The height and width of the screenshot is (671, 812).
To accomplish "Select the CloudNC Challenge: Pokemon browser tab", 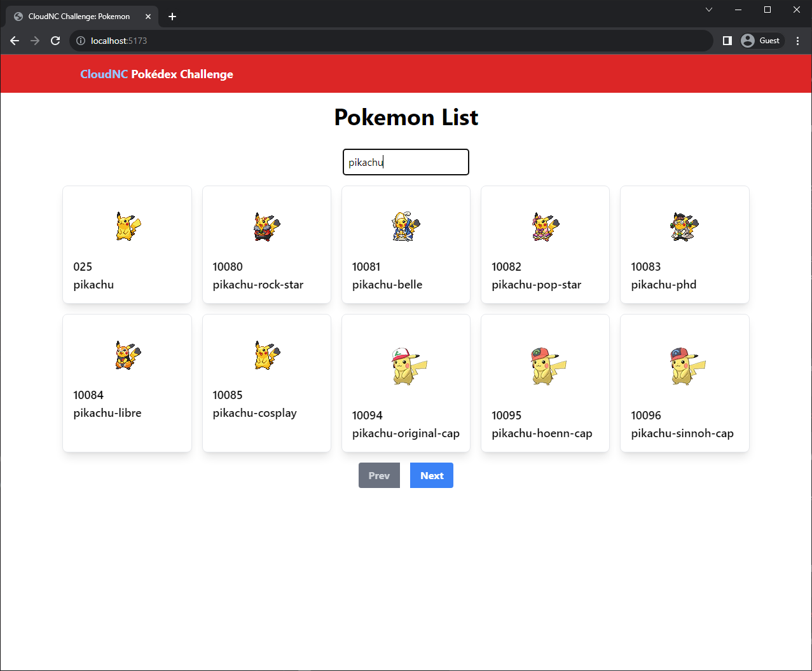I will coord(82,17).
